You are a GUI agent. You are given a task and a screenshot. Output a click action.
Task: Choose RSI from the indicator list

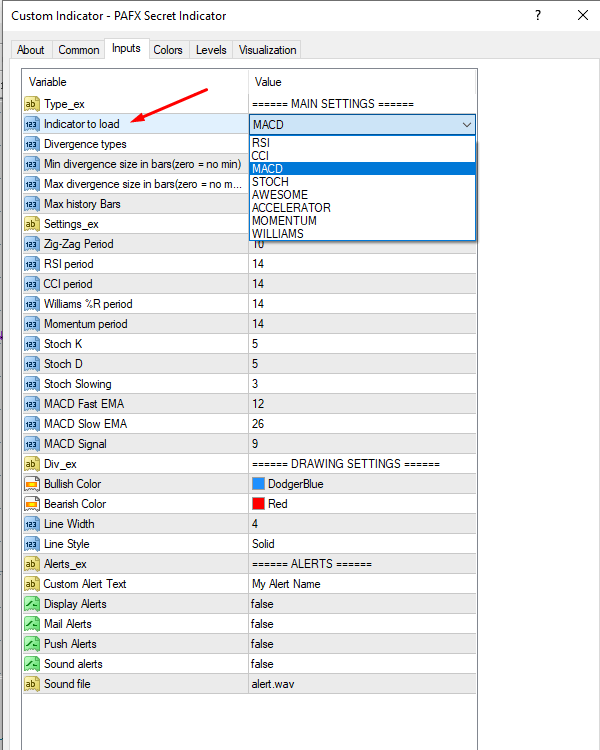coord(362,143)
